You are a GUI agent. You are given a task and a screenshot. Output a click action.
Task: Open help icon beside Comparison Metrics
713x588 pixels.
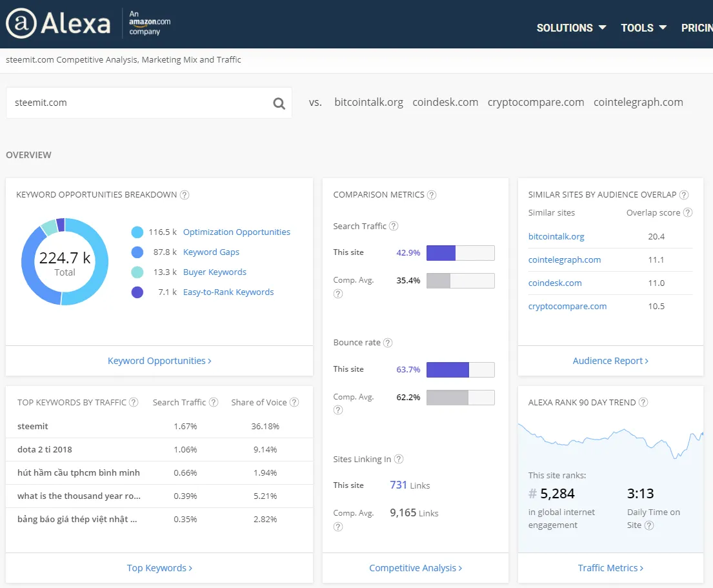coord(432,195)
